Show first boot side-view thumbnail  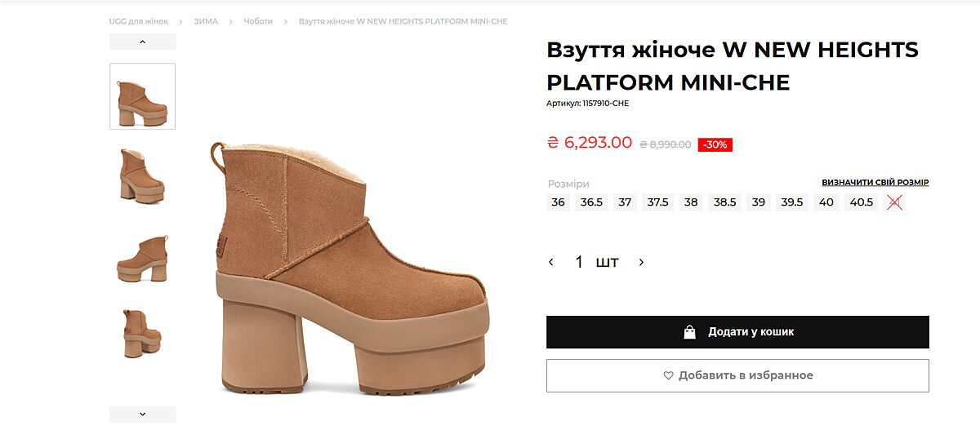143,96
